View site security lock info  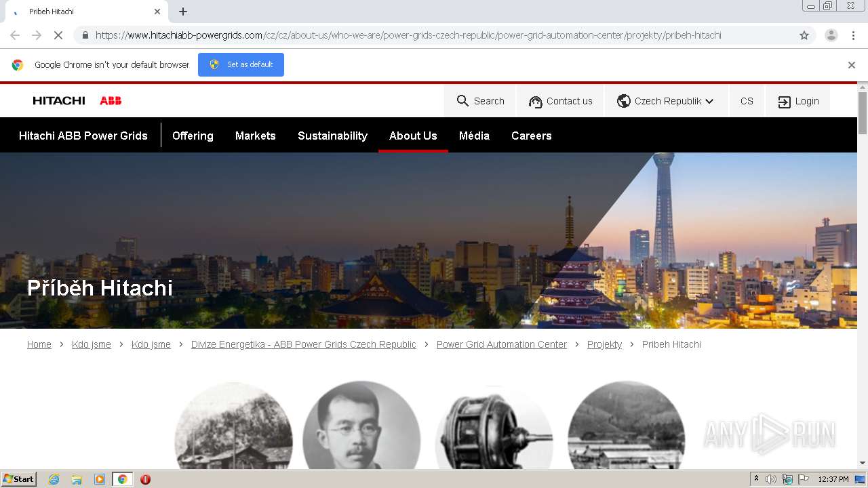point(85,35)
